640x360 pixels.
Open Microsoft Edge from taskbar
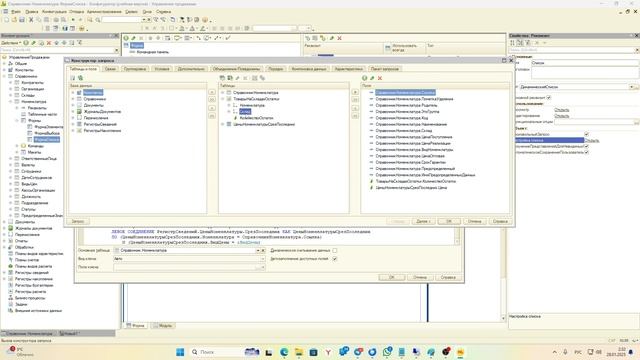[x=284, y=352]
